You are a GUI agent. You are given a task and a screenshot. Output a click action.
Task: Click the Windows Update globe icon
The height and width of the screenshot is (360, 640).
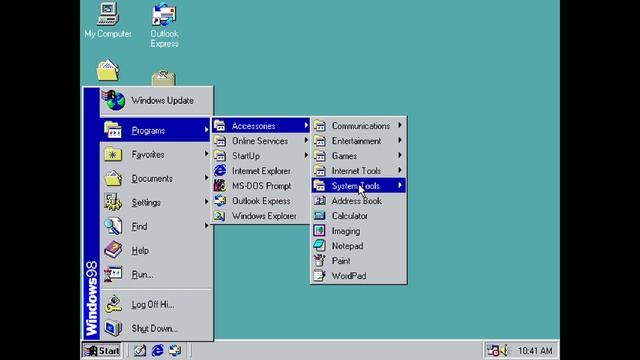[x=114, y=100]
